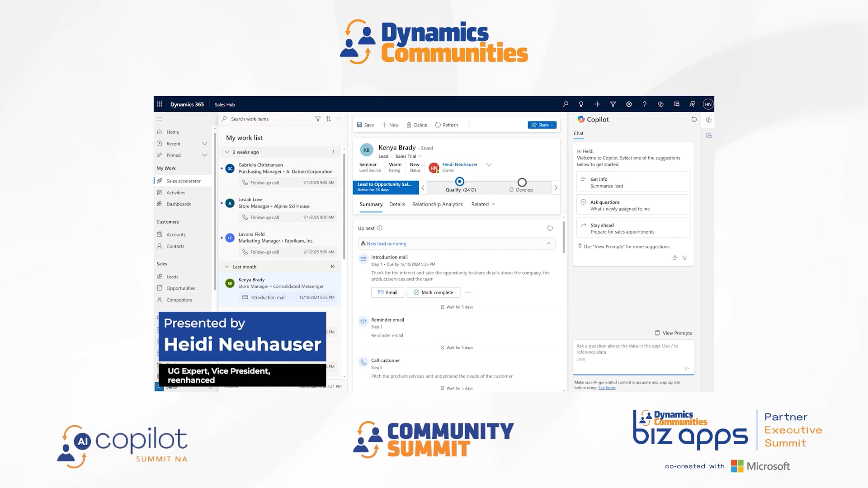The width and height of the screenshot is (868, 488).
Task: Open the Dynamics 365 app launcher
Action: point(160,104)
